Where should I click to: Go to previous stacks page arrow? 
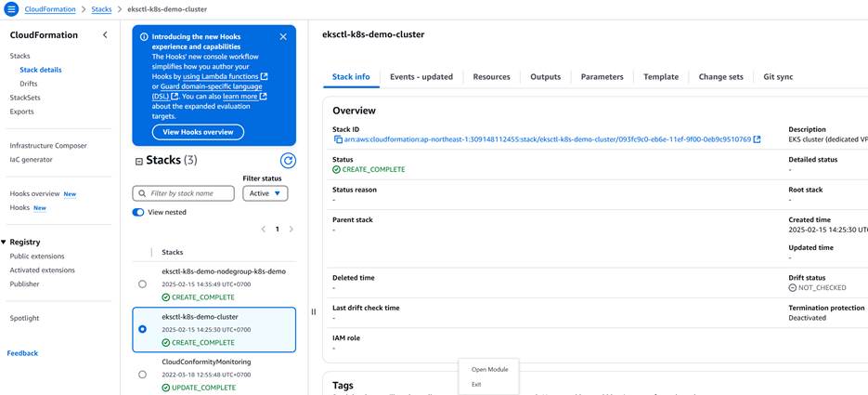point(264,229)
